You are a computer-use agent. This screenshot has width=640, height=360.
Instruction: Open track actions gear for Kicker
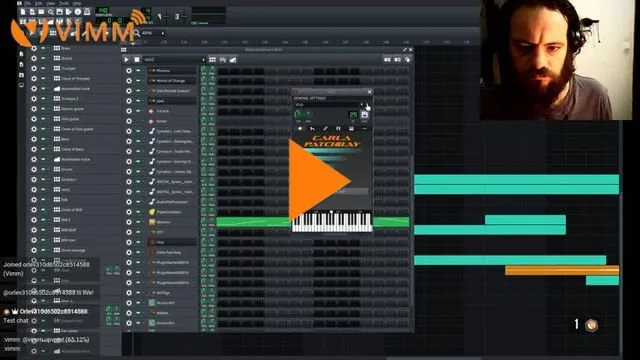click(x=129, y=121)
